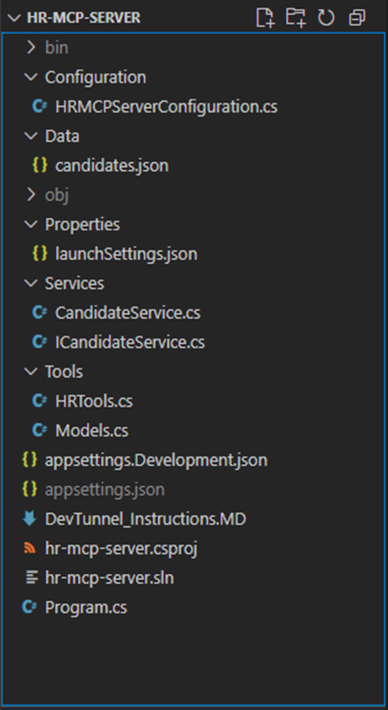Click the HR-MCP-SERVER header title
388x710 pixels.
tap(84, 18)
